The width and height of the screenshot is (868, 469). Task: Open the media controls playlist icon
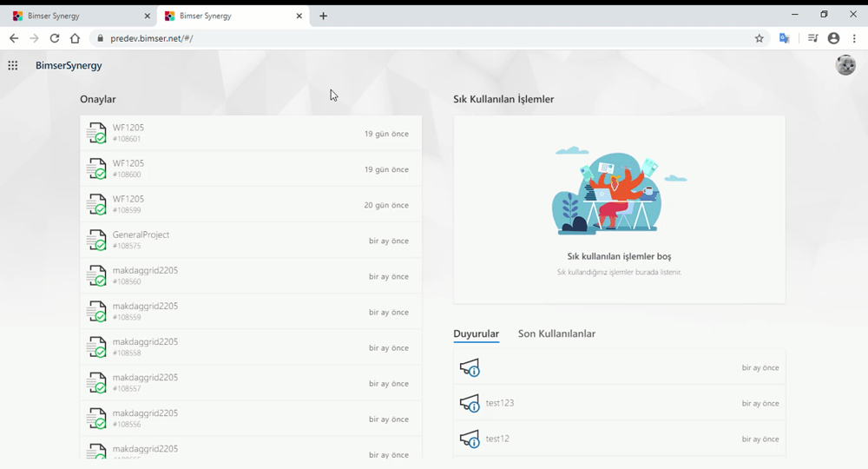(812, 38)
